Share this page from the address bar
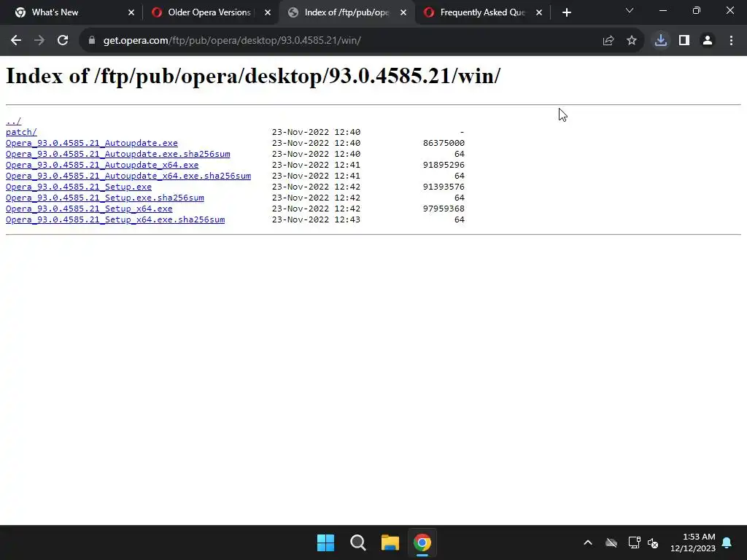Screen dimensions: 747x560 coord(608,41)
